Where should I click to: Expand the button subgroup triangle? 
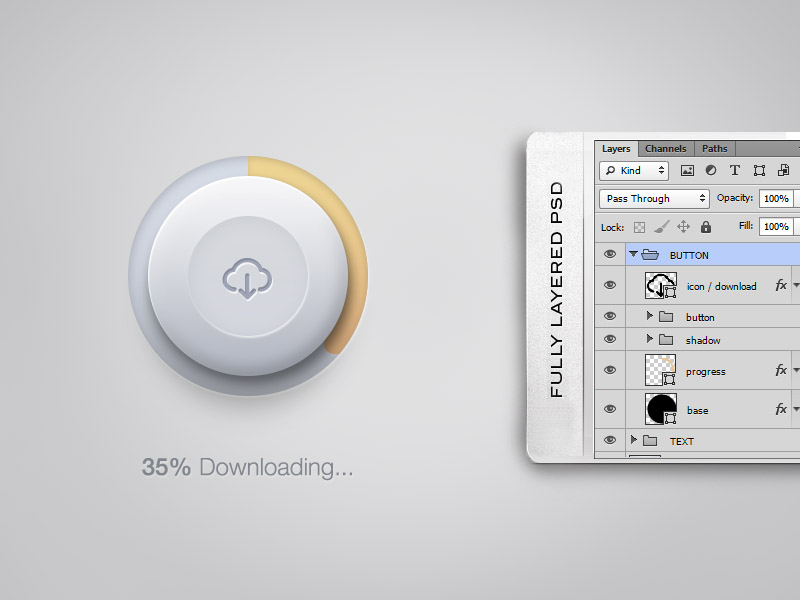[649, 316]
